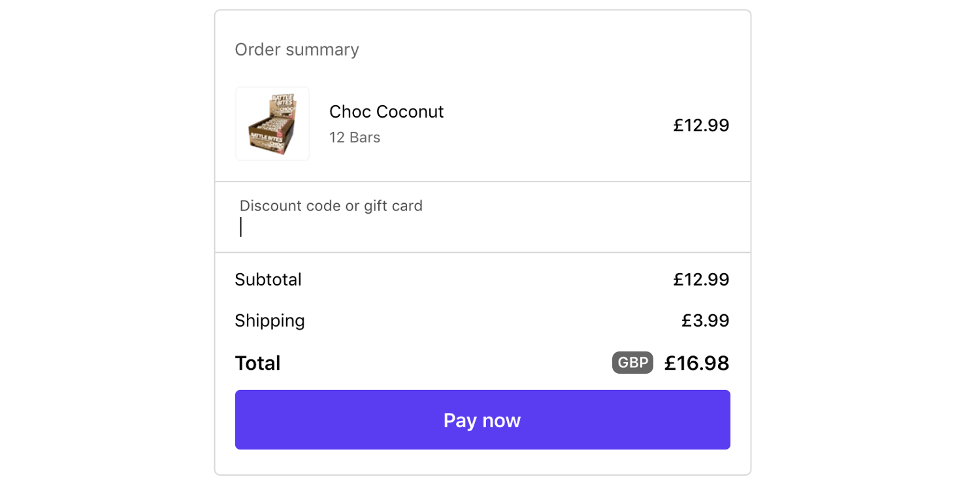
Task: Click the Order summary heading
Action: (297, 50)
